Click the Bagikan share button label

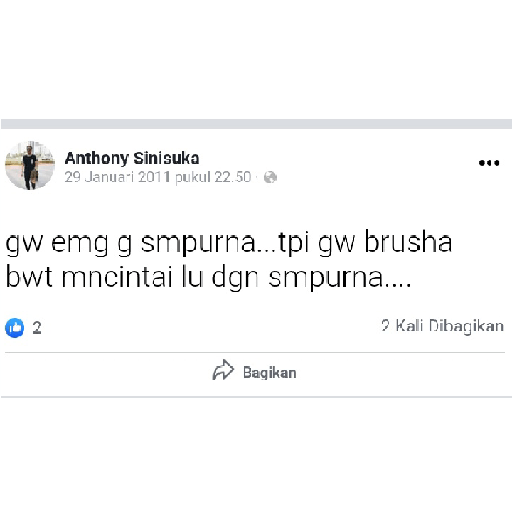pos(270,373)
